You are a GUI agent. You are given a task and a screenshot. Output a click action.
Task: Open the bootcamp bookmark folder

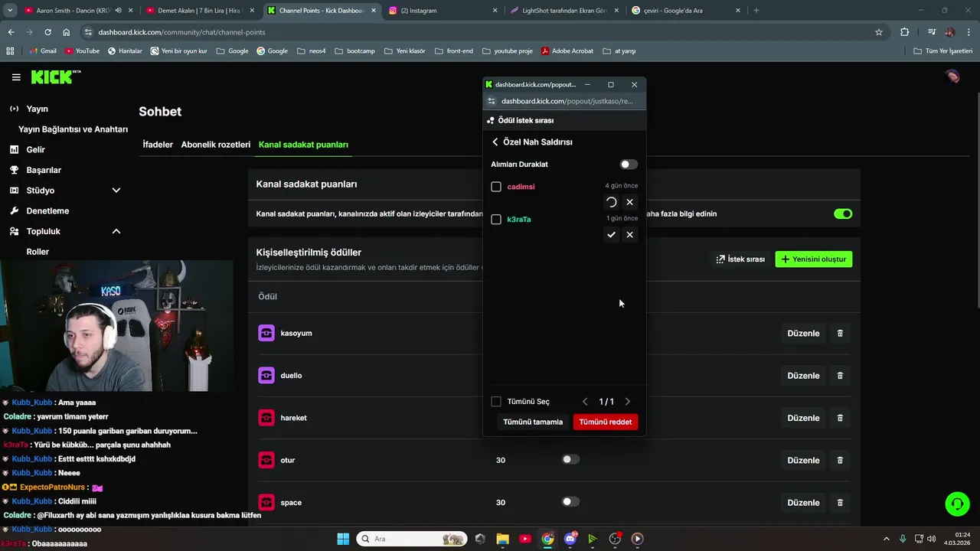pos(354,51)
